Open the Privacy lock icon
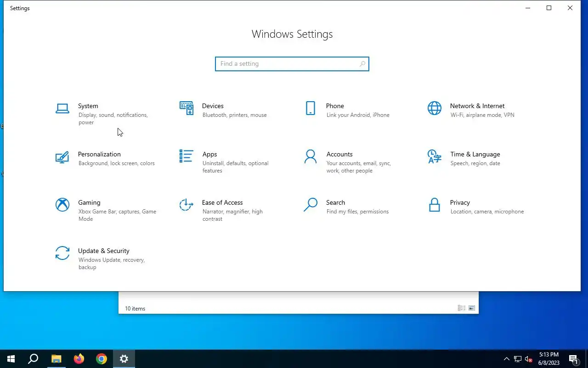588x368 pixels. [435, 205]
